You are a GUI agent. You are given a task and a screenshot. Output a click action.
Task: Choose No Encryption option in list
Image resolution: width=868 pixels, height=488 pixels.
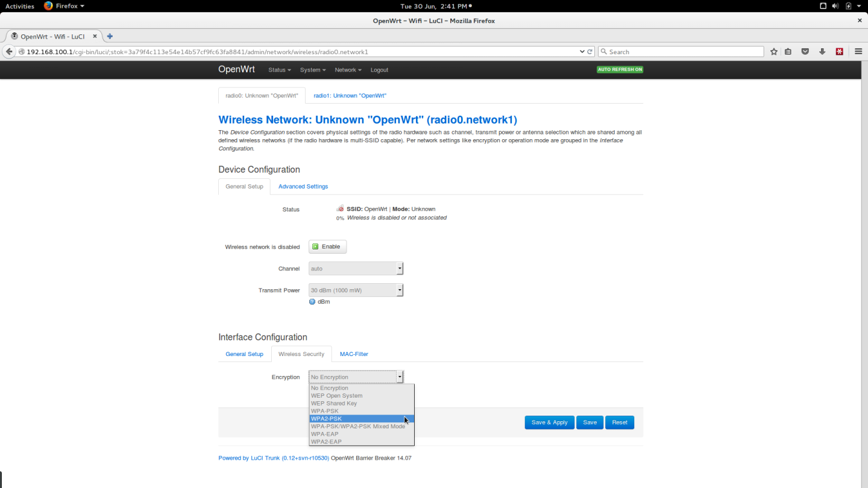point(362,388)
